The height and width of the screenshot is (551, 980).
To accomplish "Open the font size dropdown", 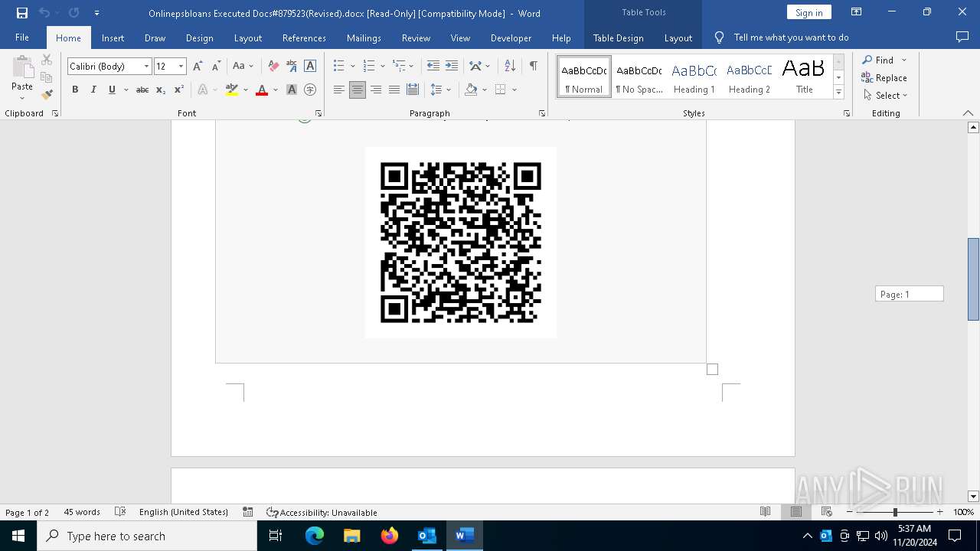I will pos(181,67).
